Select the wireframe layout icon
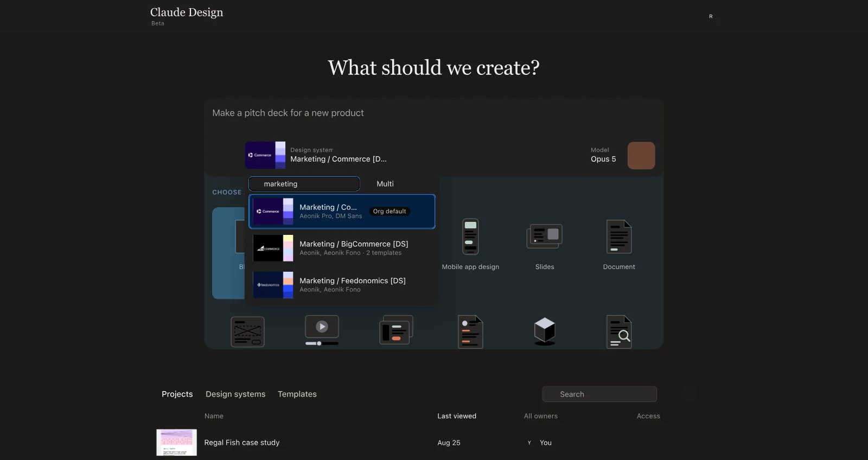Screen dimensions: 868x460 pyautogui.click(x=248, y=331)
